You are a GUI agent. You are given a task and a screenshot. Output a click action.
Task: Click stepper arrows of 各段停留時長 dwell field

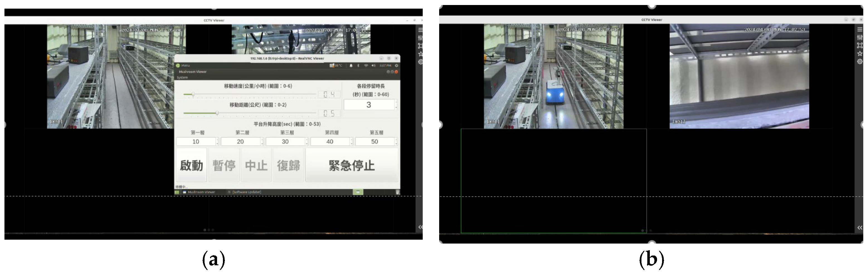point(396,105)
